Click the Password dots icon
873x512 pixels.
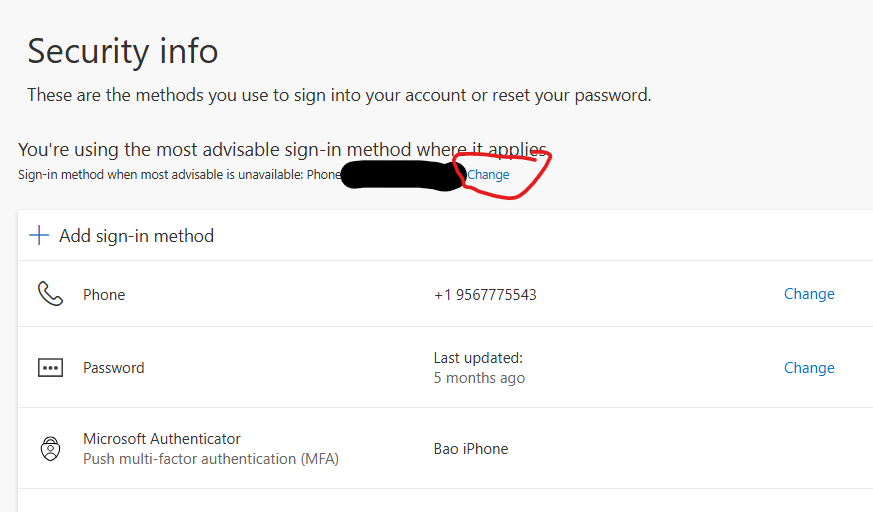tap(50, 368)
